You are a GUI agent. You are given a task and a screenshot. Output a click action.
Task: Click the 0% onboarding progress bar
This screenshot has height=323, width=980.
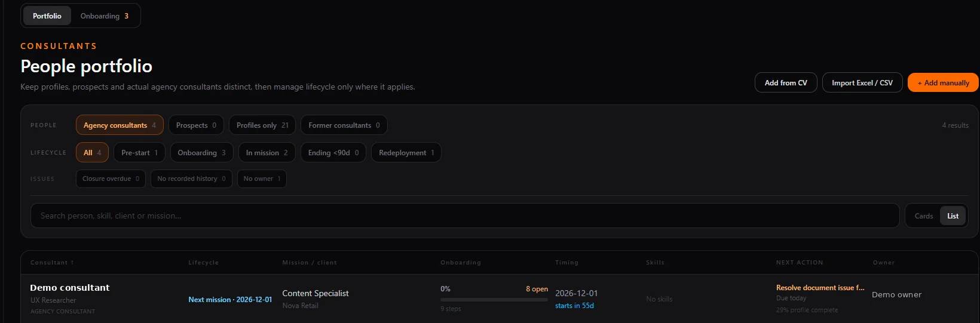tap(494, 300)
